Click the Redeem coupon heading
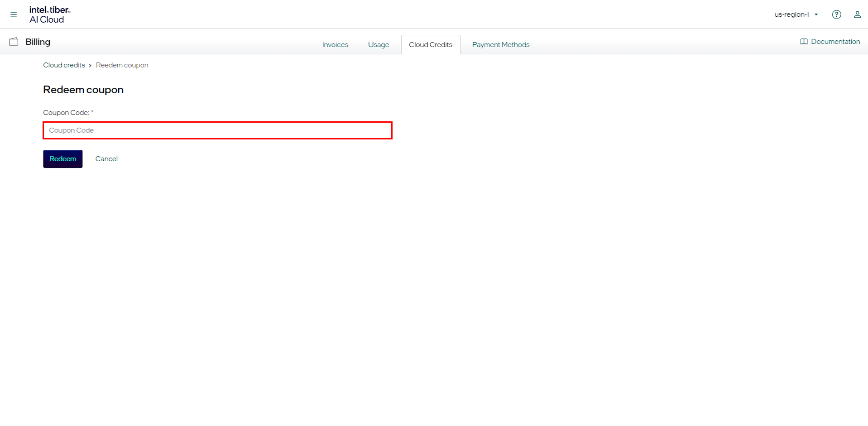The height and width of the screenshot is (426, 868). point(83,90)
